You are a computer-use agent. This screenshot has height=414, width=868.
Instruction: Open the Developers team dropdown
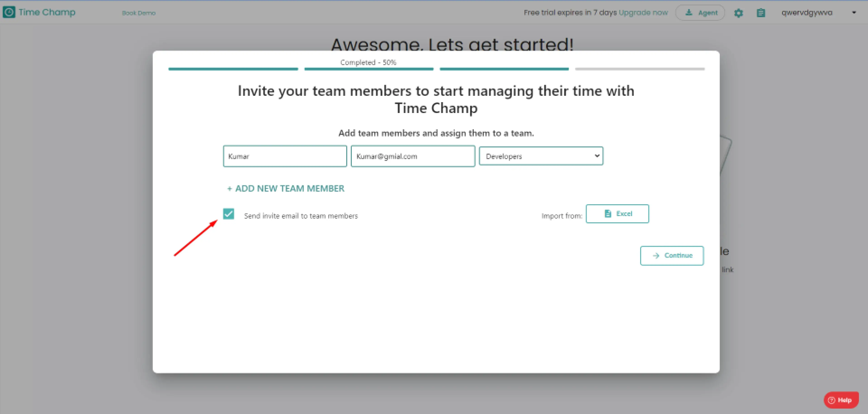point(541,156)
